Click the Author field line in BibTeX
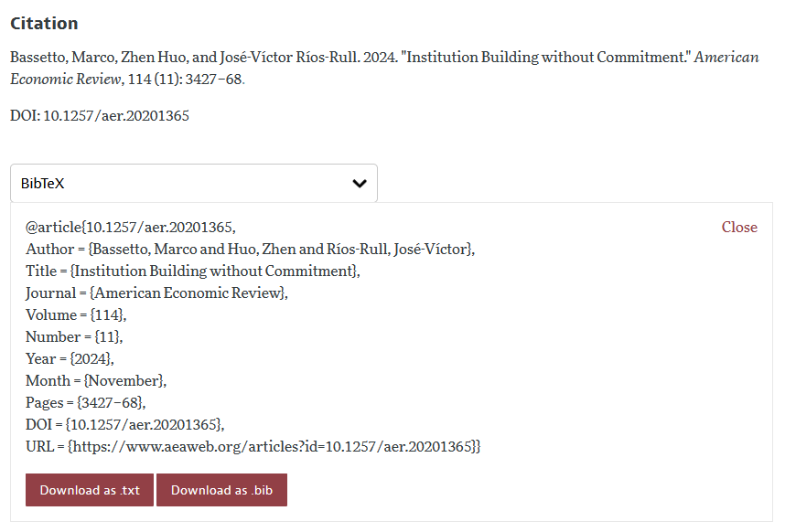The height and width of the screenshot is (532, 785). point(250,249)
